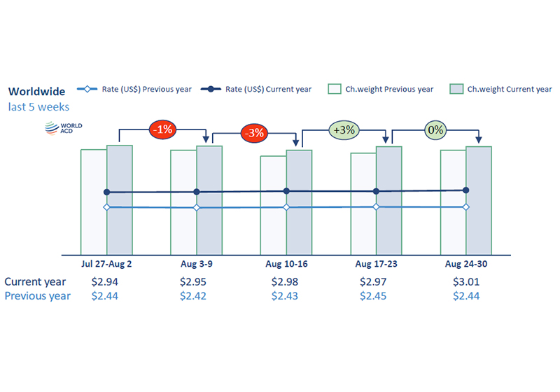Click the Worldwide chart title
The width and height of the screenshot is (560, 392).
37,92
